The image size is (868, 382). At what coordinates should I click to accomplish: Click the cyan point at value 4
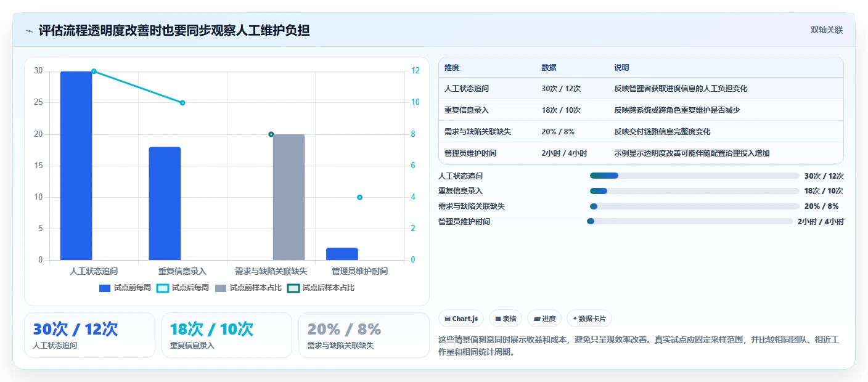[x=359, y=197]
